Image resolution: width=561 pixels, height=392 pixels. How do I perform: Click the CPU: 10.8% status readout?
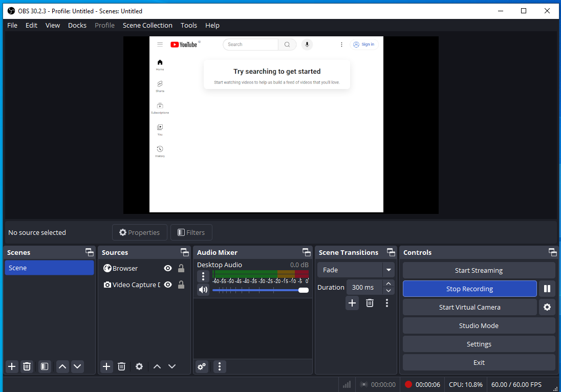tap(465, 384)
